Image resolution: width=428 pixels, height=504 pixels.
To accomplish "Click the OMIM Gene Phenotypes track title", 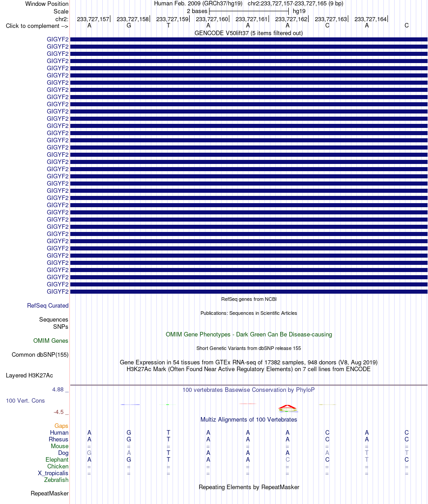I will tap(249, 334).
